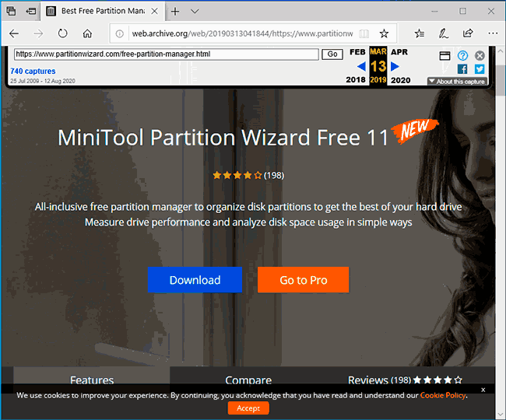
Task: Go to previous capture blue arrow
Action: coord(361,67)
